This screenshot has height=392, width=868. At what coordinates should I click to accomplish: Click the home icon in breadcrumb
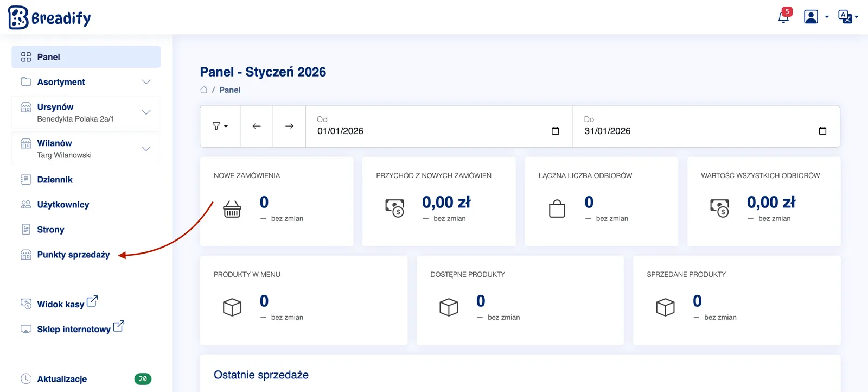pyautogui.click(x=204, y=90)
